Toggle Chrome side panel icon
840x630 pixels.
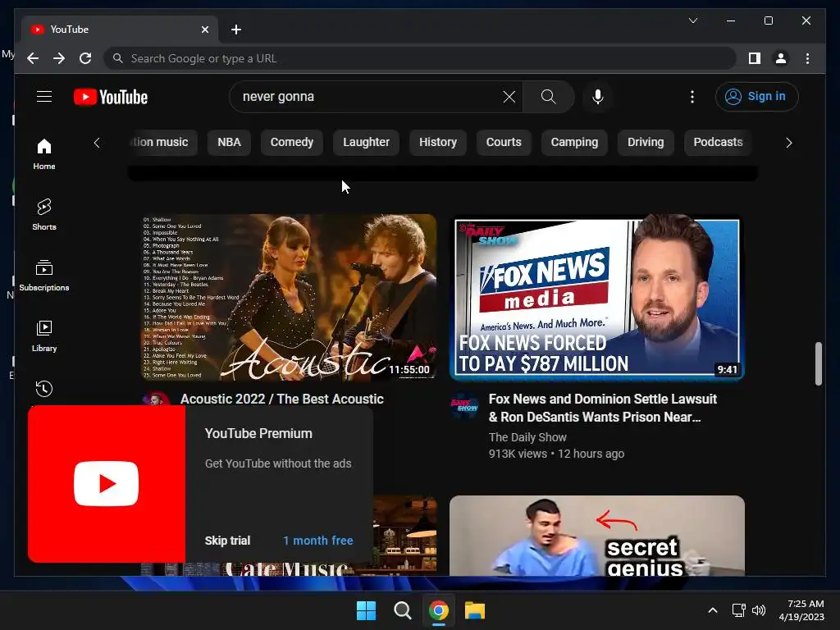(x=755, y=58)
